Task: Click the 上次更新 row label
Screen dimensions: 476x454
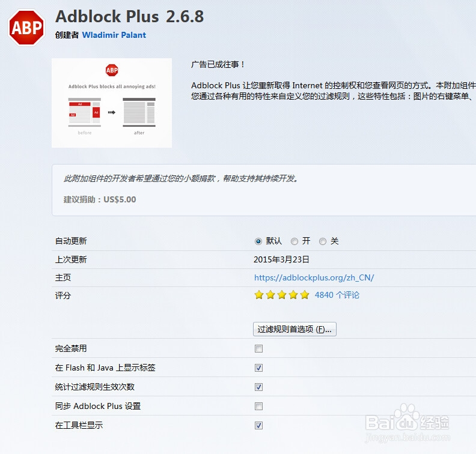Action: [x=71, y=259]
